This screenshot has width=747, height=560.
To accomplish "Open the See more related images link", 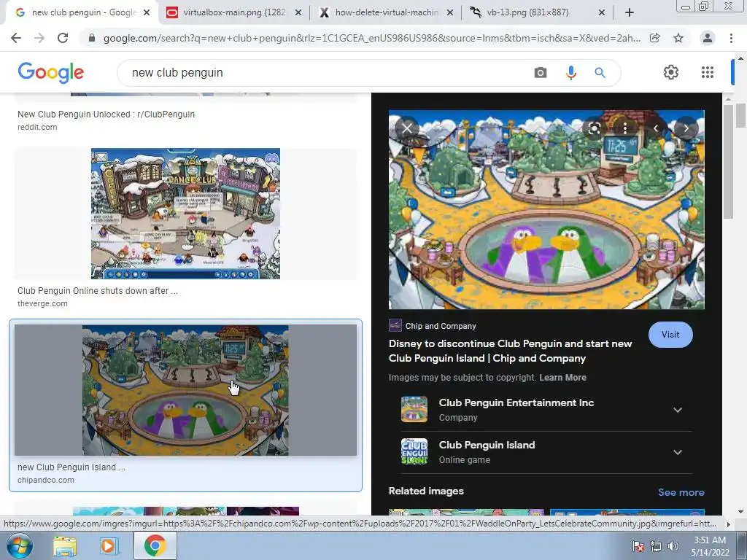I will pyautogui.click(x=681, y=492).
